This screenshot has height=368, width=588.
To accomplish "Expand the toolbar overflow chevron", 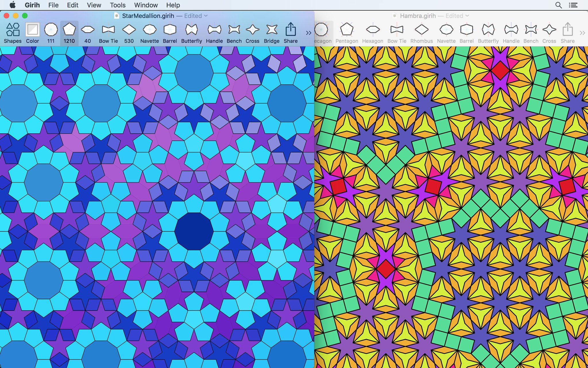I will tap(308, 33).
